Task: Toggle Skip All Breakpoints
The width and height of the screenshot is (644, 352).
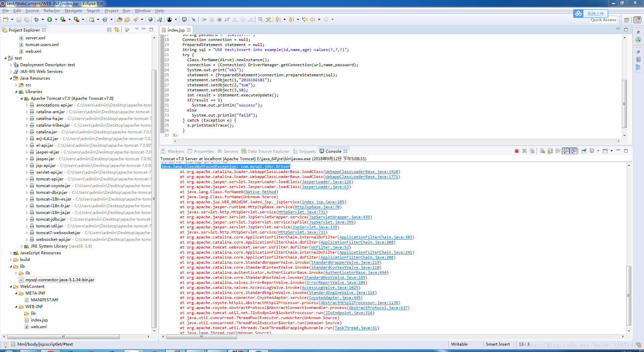Action: coord(194,19)
